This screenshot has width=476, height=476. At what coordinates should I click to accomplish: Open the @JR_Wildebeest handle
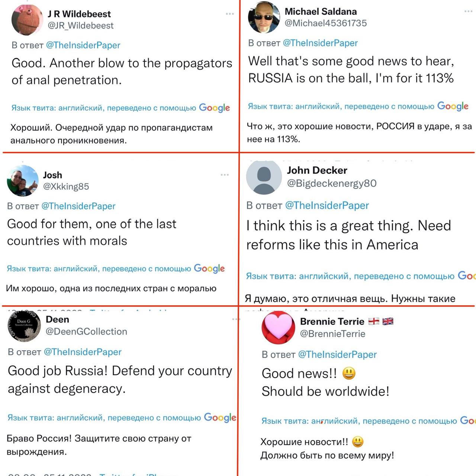coord(81,26)
